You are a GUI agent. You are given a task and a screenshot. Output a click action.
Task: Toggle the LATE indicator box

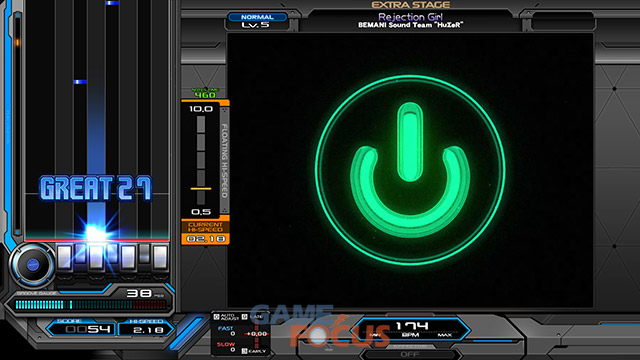coord(244,317)
